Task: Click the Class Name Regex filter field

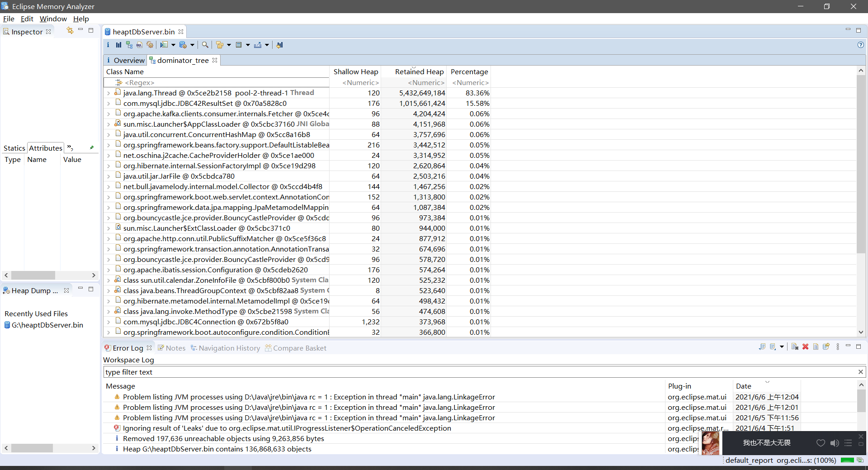Action: point(217,82)
